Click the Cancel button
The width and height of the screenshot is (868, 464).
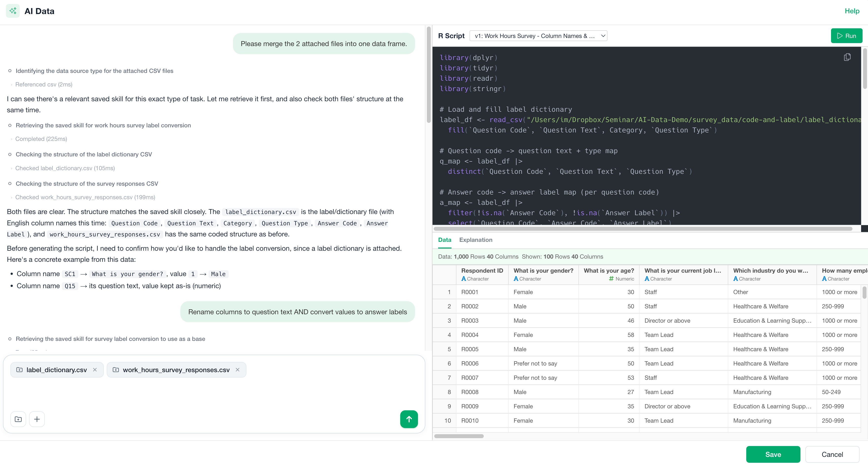[832, 454]
